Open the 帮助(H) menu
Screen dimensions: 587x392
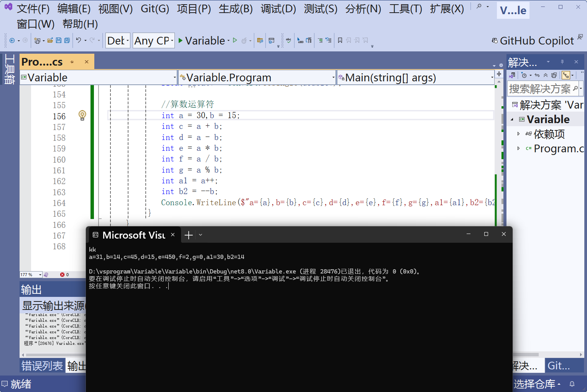click(x=80, y=24)
